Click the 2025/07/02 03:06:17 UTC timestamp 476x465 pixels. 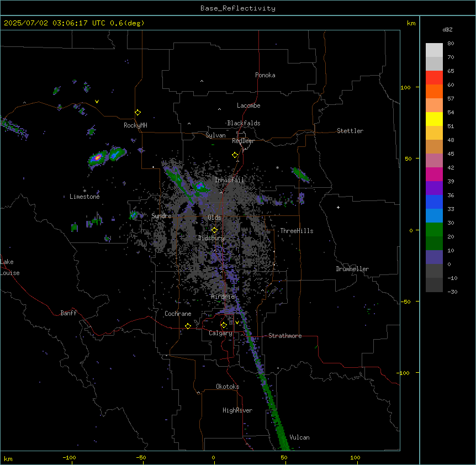coord(55,23)
